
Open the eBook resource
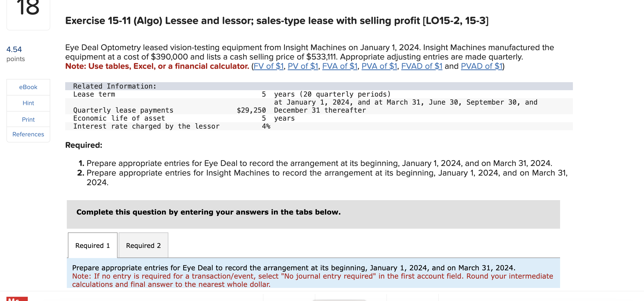[x=28, y=87]
